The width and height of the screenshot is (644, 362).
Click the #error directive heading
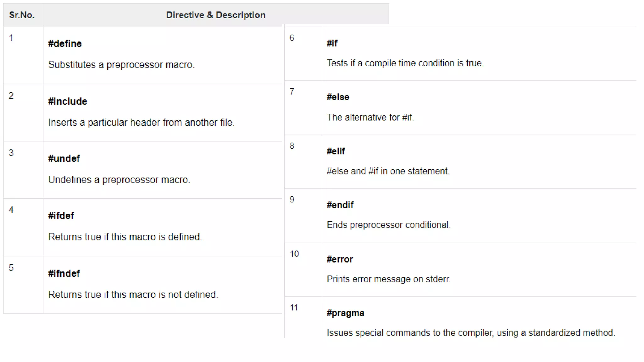pos(340,260)
